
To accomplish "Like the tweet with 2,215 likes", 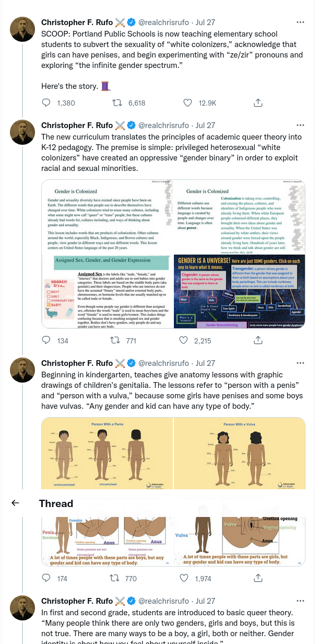I will (x=184, y=340).
